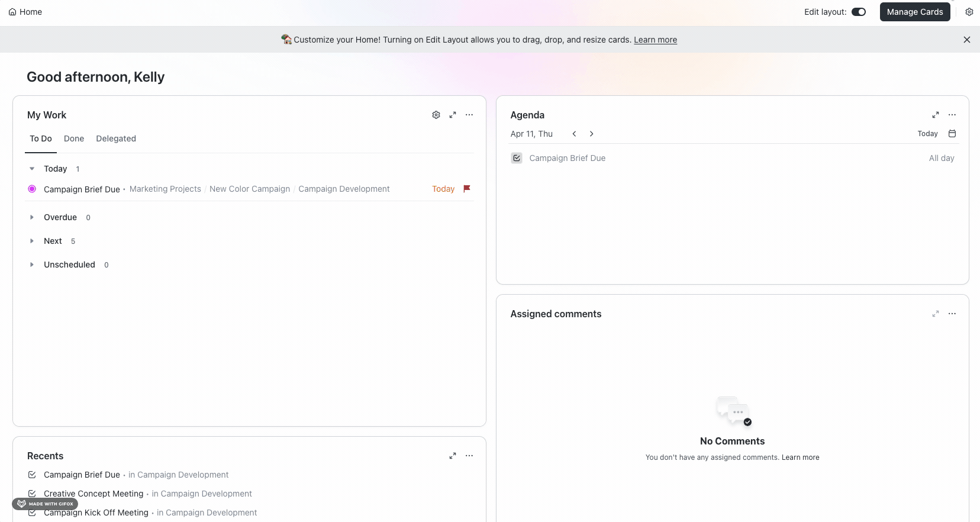Open Campaign Brief Due in Recents
The height and width of the screenshot is (522, 980).
(82, 475)
